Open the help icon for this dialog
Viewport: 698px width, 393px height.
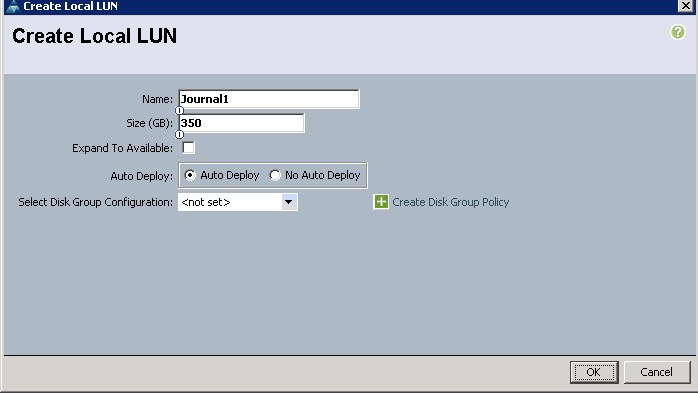(678, 32)
